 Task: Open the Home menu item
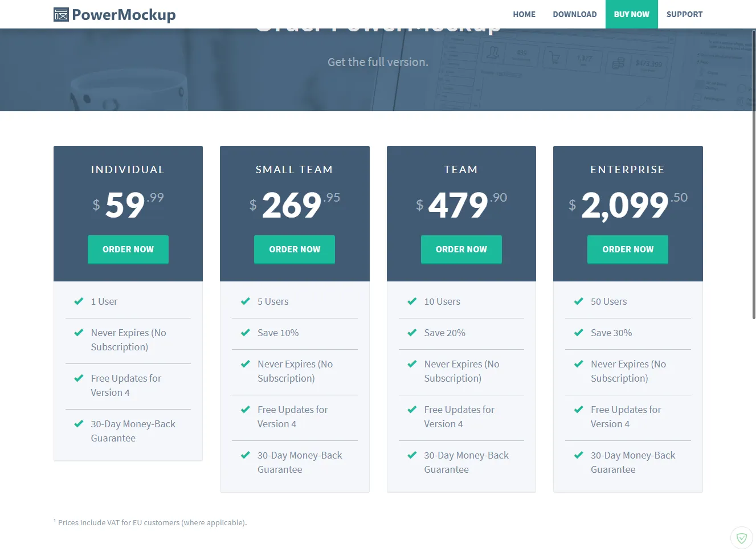[x=524, y=14]
